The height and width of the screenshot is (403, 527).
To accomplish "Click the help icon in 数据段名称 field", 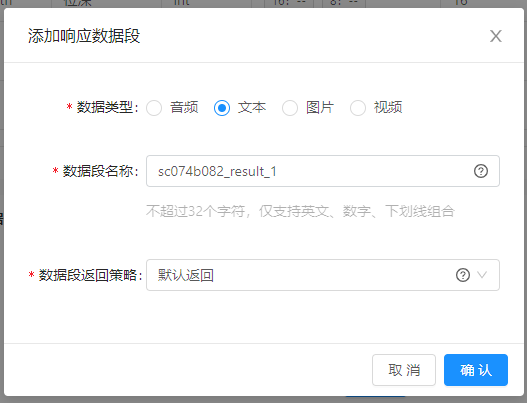I will coord(481,171).
